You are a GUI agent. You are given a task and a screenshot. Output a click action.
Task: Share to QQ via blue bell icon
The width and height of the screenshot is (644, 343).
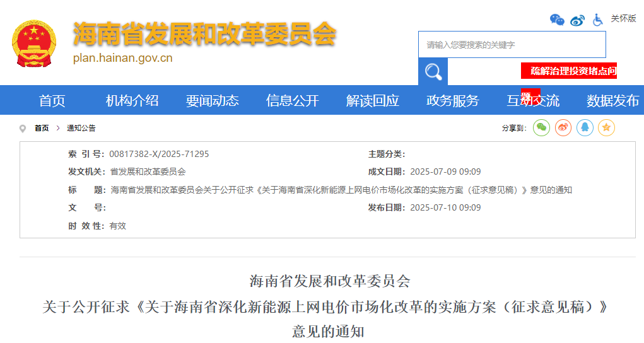(x=585, y=128)
